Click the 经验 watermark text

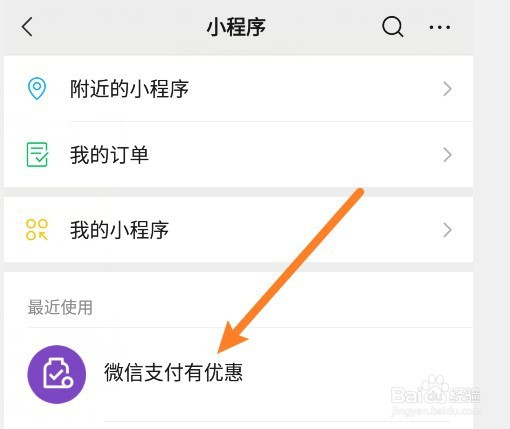(x=464, y=395)
